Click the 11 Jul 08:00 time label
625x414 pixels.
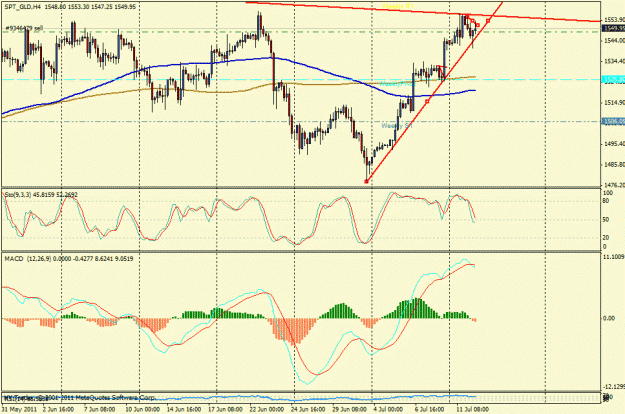pyautogui.click(x=472, y=409)
